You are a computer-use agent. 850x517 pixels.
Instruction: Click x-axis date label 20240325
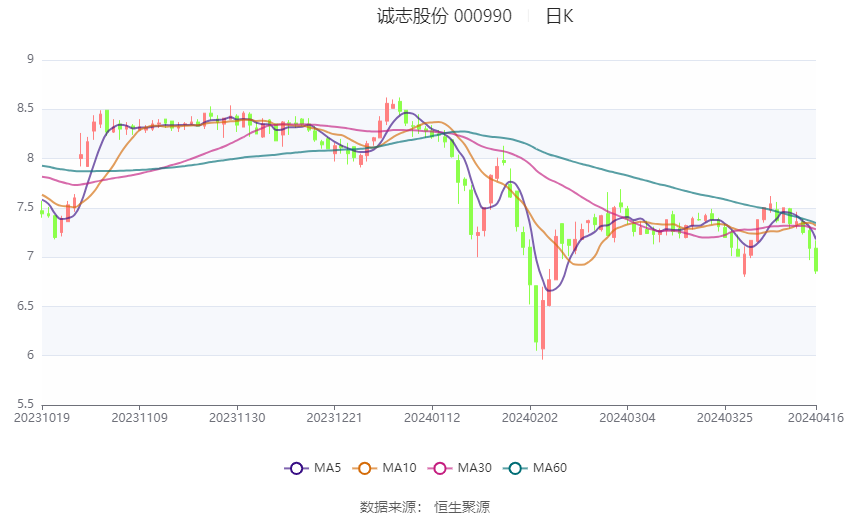point(725,418)
